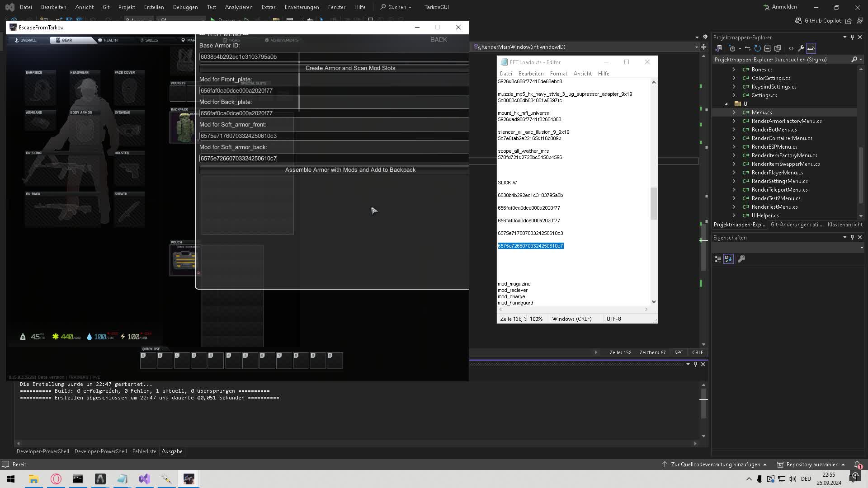Click the Base Armor ID input field
Image resolution: width=868 pixels, height=488 pixels.
[x=334, y=57]
